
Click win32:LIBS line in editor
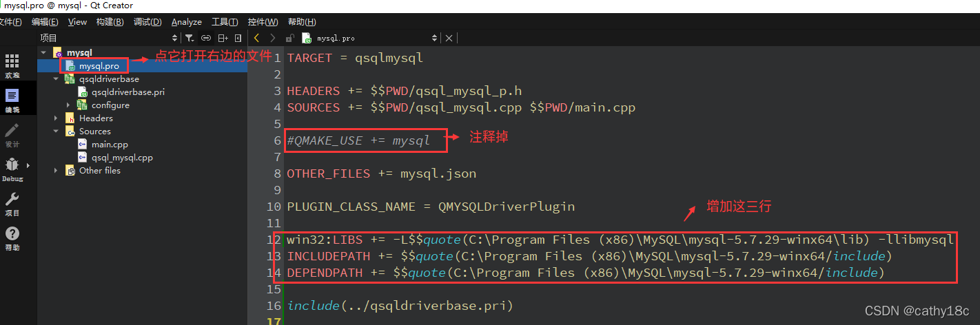click(620, 240)
